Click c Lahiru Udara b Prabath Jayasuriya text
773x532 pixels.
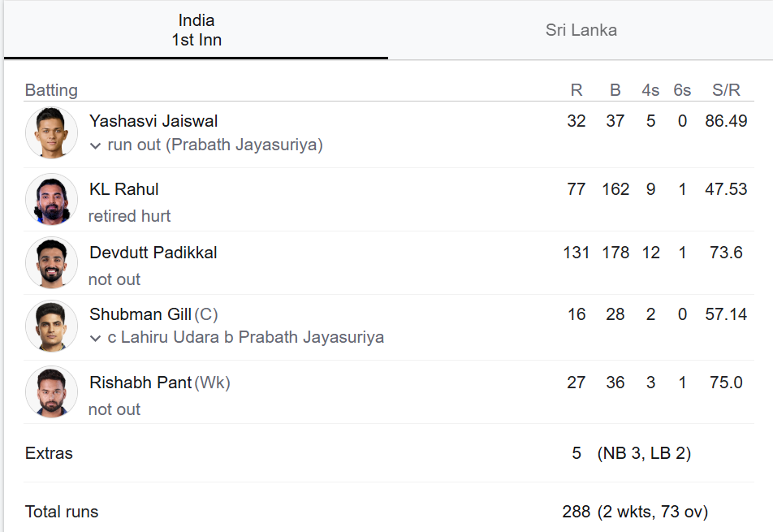(245, 337)
